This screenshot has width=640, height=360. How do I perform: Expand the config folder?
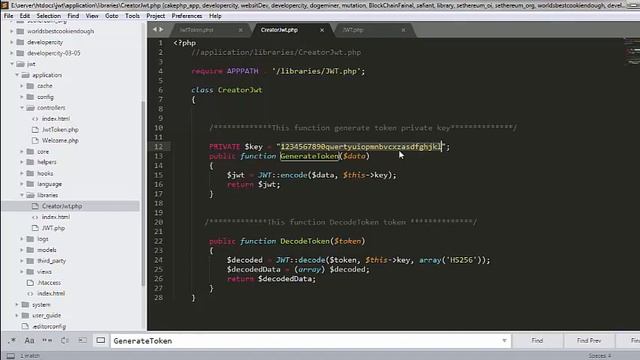22,97
